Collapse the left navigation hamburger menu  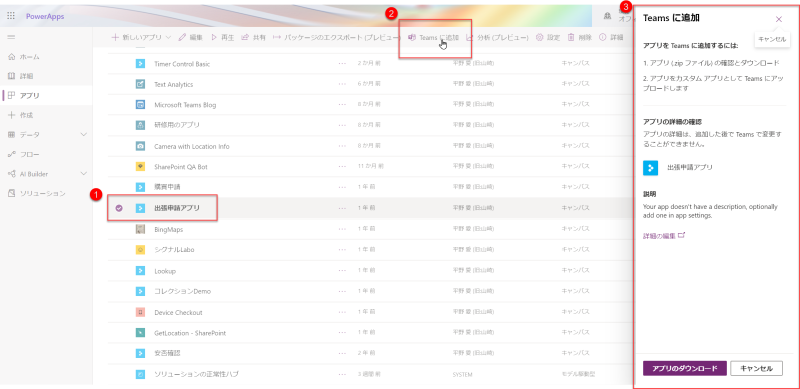[11, 37]
